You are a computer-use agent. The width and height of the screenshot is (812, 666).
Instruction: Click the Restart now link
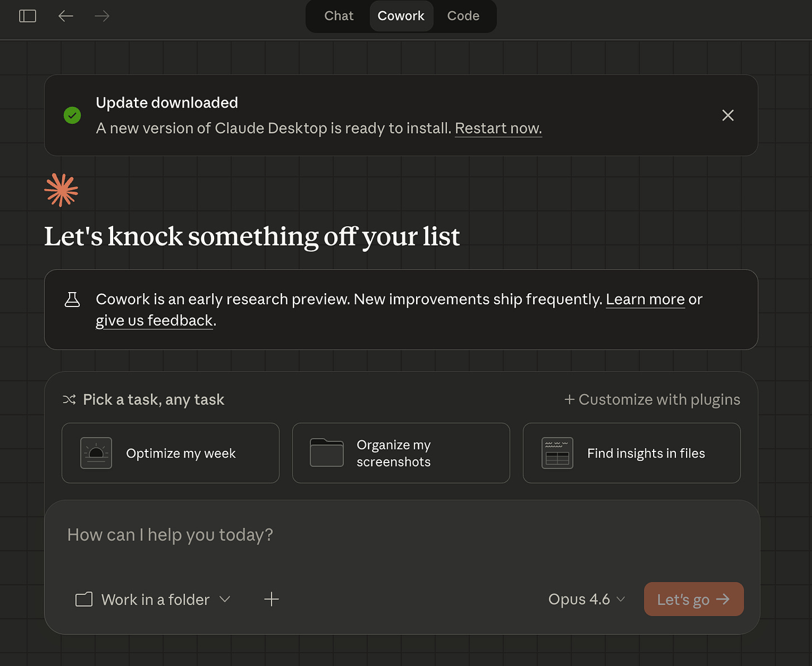coord(498,129)
